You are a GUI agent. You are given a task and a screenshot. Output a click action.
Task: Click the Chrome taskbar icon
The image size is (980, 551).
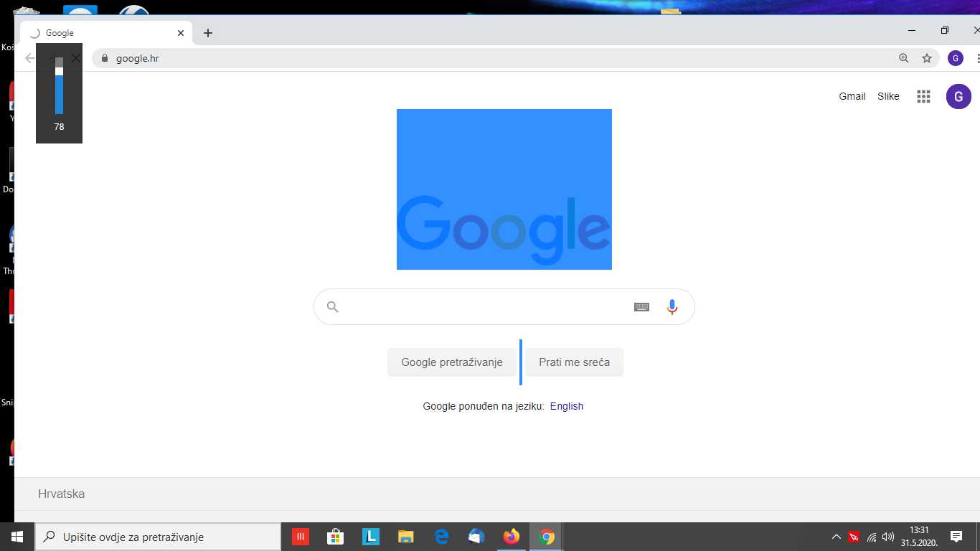click(547, 537)
